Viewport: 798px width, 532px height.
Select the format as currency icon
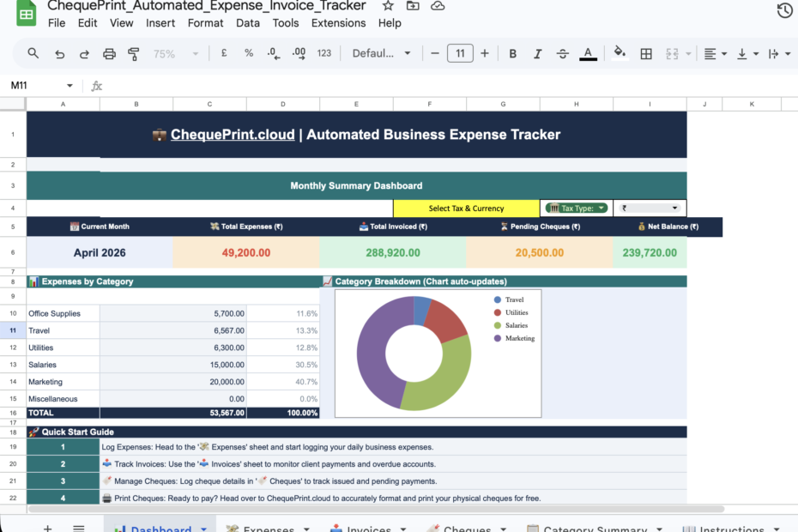click(x=224, y=53)
